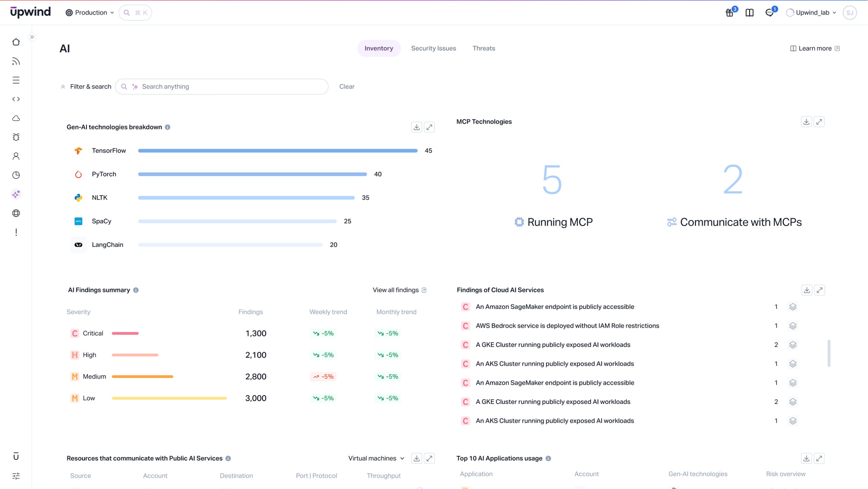
Task: Open the list menu icon in sidebar
Action: (x=16, y=80)
